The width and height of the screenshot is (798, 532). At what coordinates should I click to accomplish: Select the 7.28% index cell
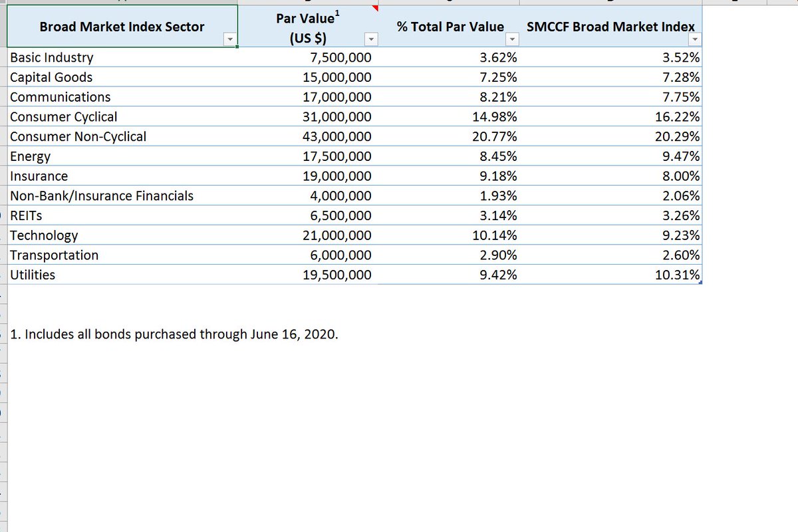coord(610,77)
